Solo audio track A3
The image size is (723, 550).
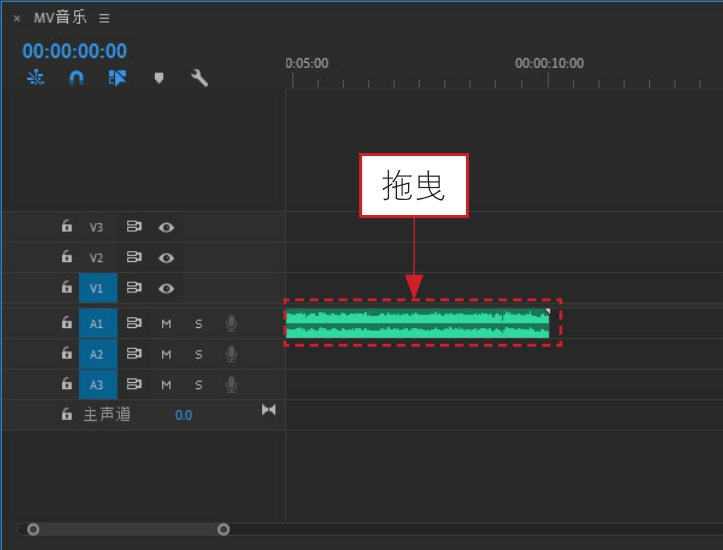(x=199, y=385)
